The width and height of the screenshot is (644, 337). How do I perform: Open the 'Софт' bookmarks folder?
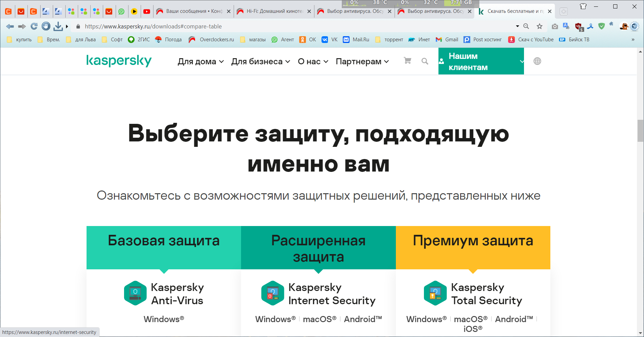click(112, 40)
